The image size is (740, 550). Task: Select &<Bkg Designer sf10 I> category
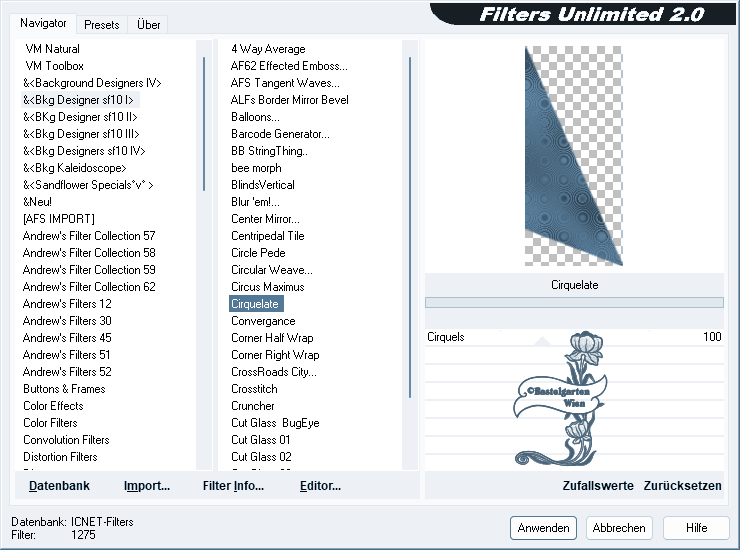pyautogui.click(x=78, y=100)
